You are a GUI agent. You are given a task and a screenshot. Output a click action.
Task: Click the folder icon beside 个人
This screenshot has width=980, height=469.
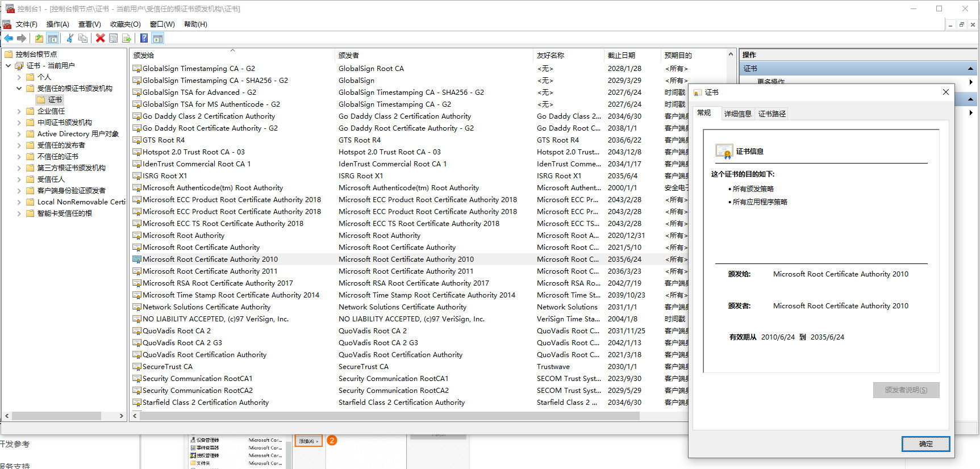pos(30,77)
